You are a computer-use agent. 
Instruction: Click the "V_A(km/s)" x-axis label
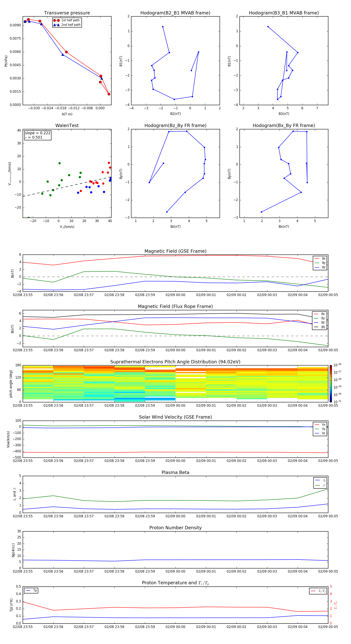tap(67, 227)
